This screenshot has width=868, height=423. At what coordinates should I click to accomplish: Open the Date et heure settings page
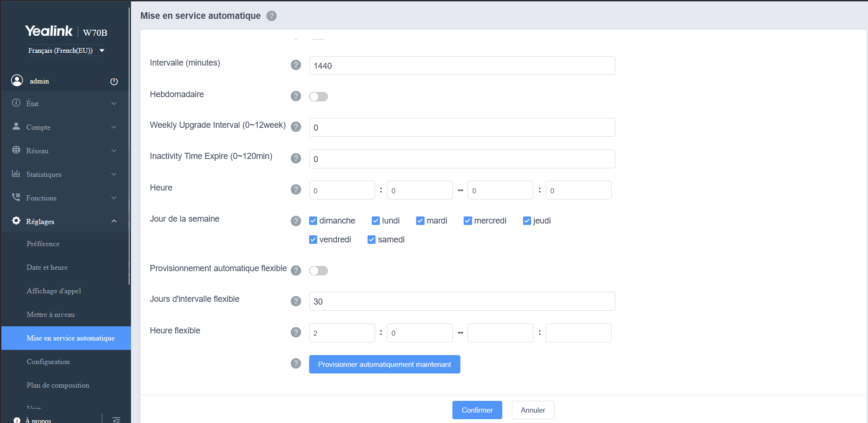(x=47, y=267)
